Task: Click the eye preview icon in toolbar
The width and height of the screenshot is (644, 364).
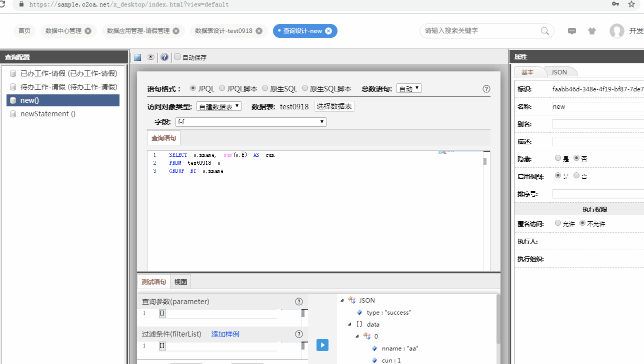Action: click(150, 57)
